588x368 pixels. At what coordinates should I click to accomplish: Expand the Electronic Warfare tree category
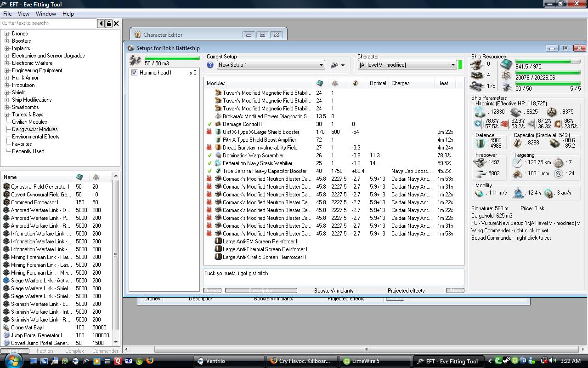click(x=6, y=63)
